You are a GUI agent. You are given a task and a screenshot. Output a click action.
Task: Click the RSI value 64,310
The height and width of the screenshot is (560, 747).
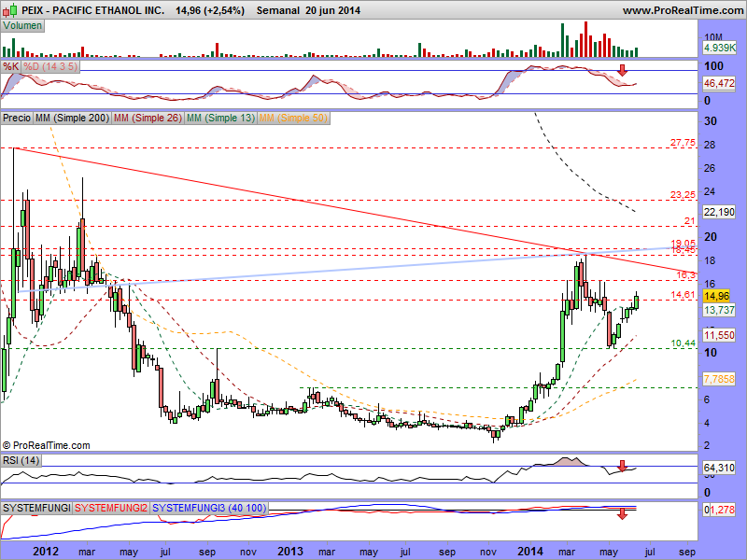tap(719, 469)
